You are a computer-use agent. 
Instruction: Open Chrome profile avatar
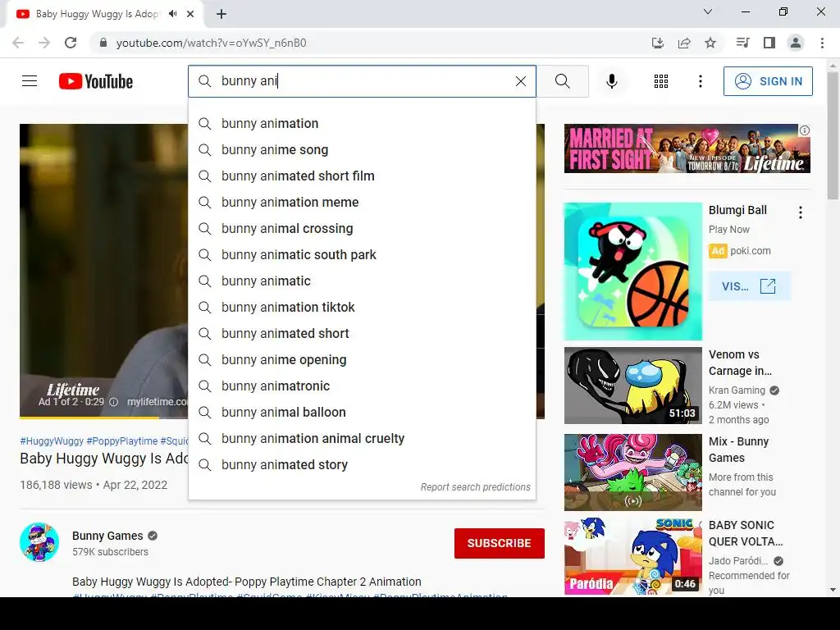[x=796, y=43]
